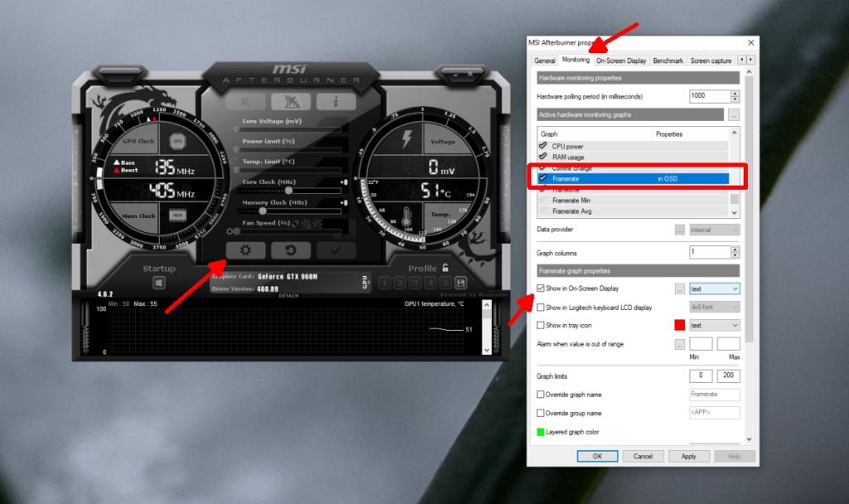Click the Apply button
The image size is (849, 504).
[x=688, y=456]
